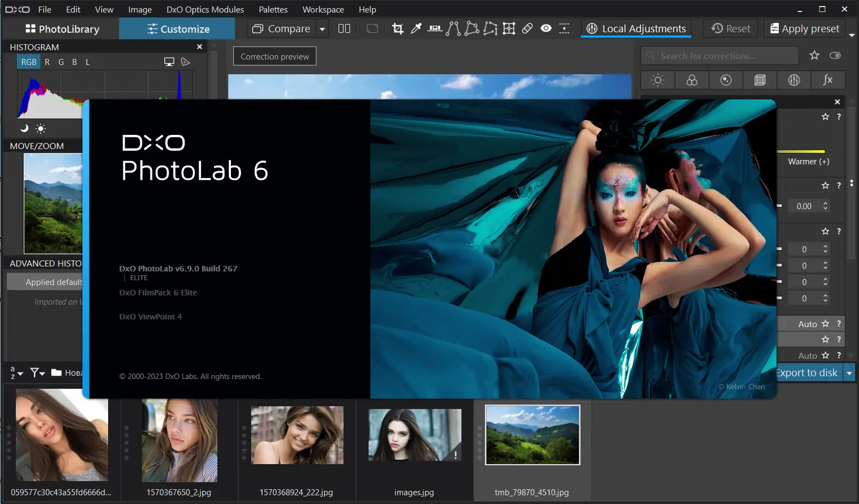Open the Color corrections palette
This screenshot has width=859, height=504.
(692, 80)
